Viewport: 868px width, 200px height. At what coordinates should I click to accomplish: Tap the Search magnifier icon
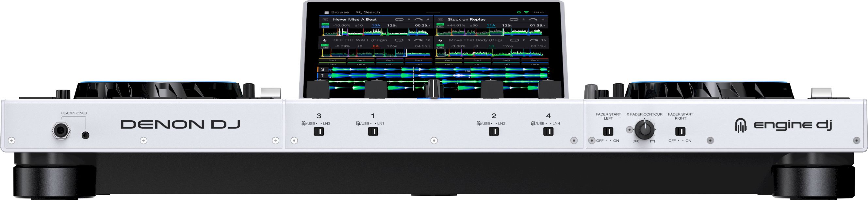[359, 12]
